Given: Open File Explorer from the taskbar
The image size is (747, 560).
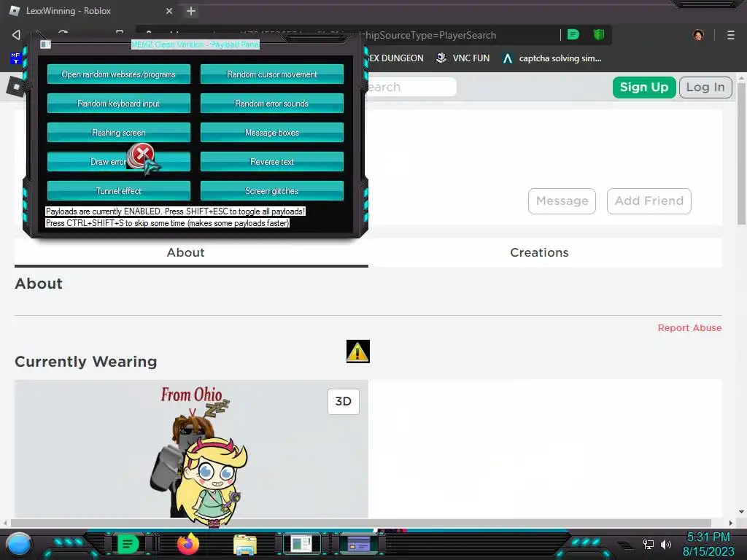Looking at the screenshot, I should pyautogui.click(x=245, y=545).
